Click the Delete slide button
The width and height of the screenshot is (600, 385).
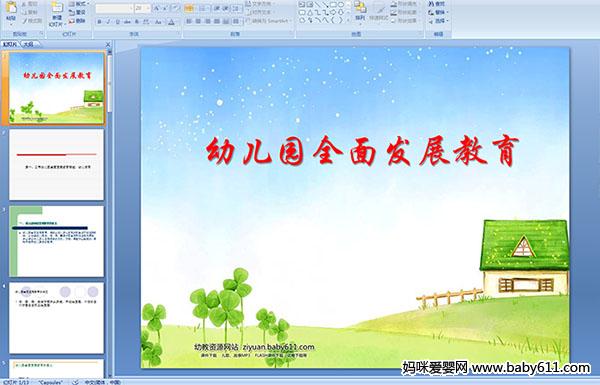[77, 21]
